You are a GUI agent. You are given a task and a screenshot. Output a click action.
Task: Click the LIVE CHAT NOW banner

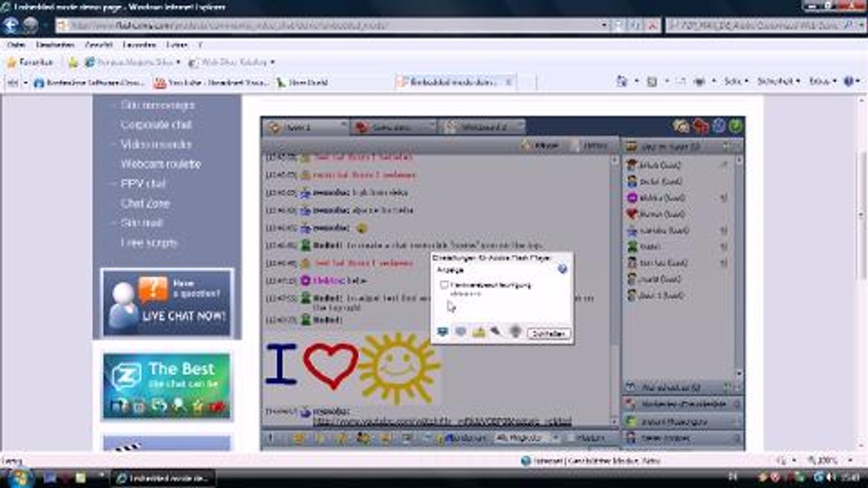pos(167,302)
